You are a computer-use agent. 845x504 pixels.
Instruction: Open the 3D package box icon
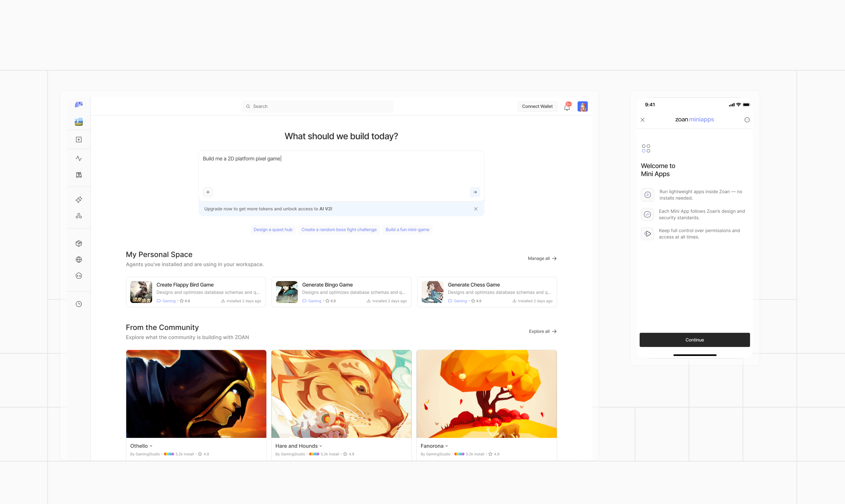pyautogui.click(x=79, y=244)
